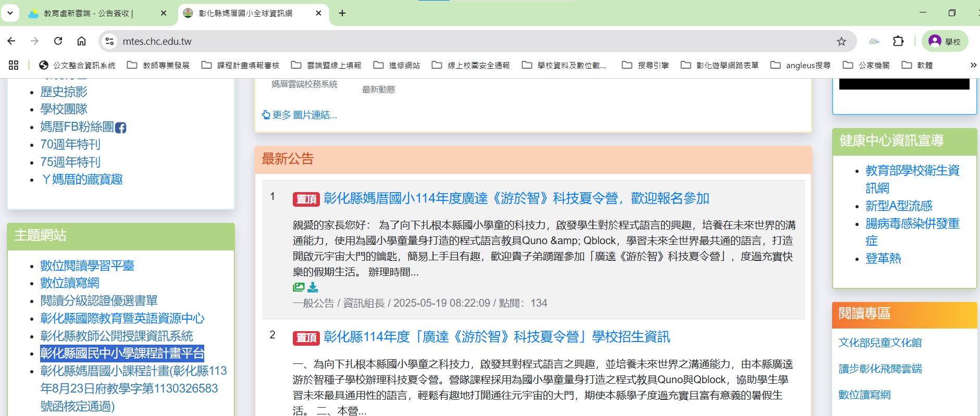Open the 學校 profile button
Image resolution: width=980 pixels, height=416 pixels.
pyautogui.click(x=945, y=42)
